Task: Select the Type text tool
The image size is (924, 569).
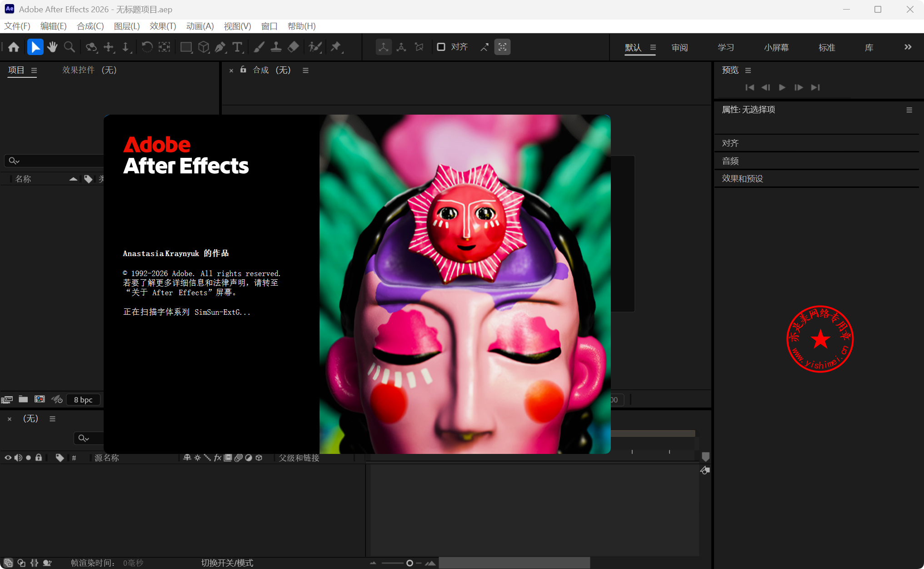Action: (237, 47)
